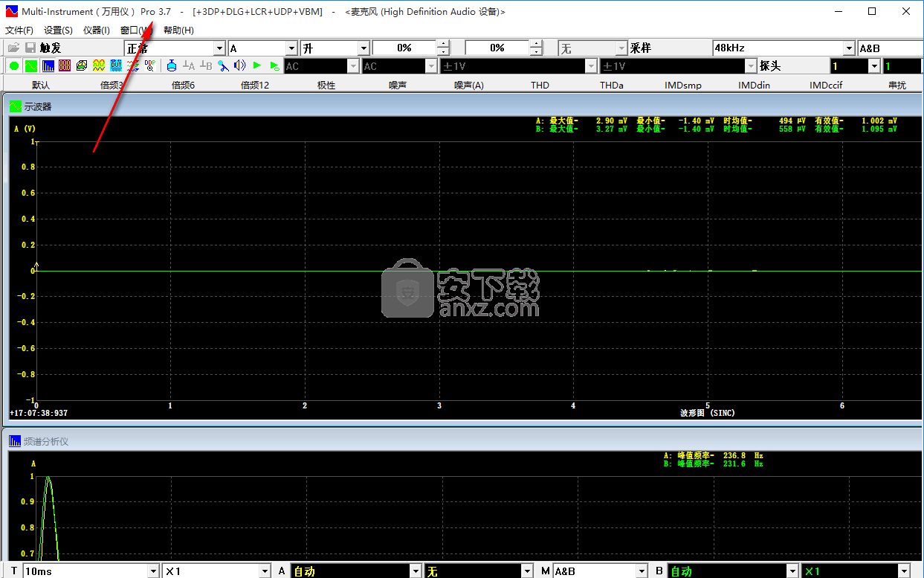The height and width of the screenshot is (578, 924).
Task: Click the Save floppy disk icon
Action: coord(30,48)
